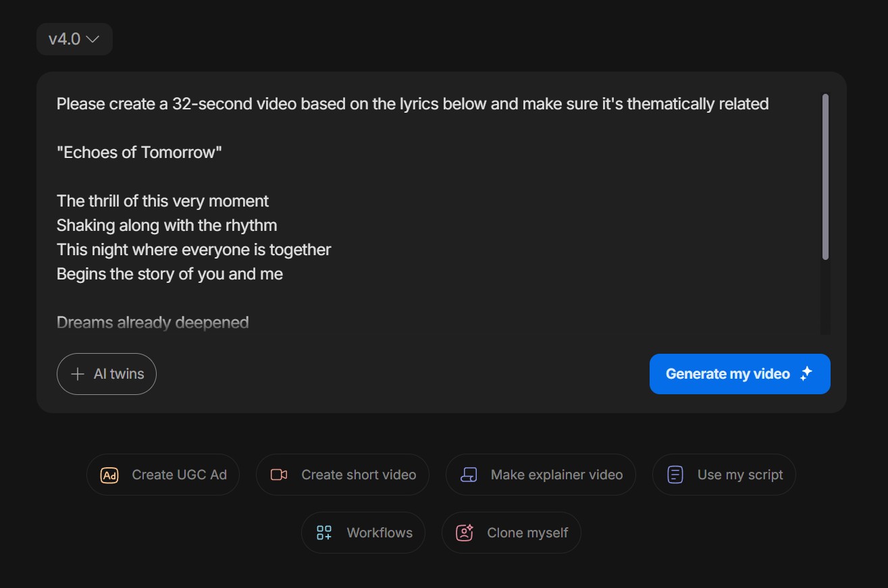Click the plus icon beside AI twins

coord(78,374)
